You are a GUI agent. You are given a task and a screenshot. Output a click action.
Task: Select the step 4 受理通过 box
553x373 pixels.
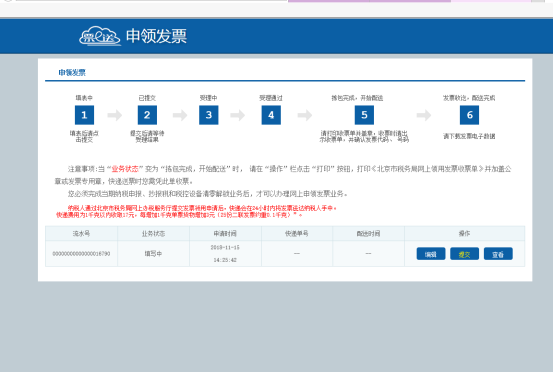click(x=271, y=115)
